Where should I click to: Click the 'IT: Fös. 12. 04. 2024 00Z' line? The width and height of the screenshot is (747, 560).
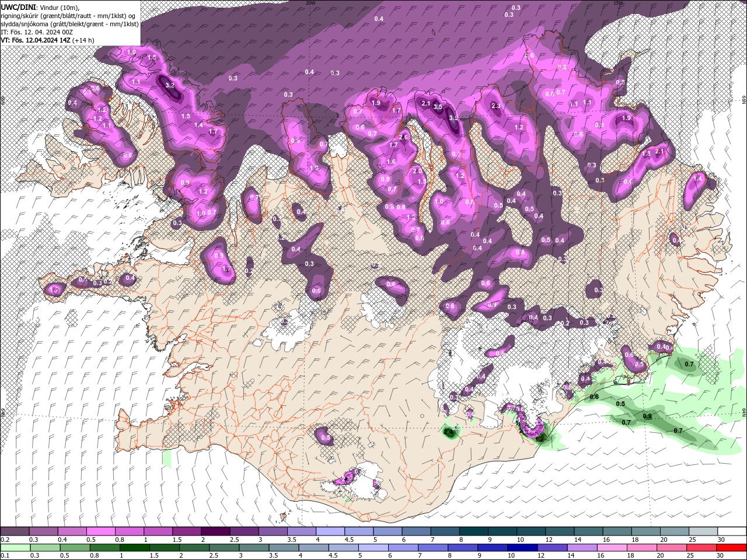click(36, 32)
